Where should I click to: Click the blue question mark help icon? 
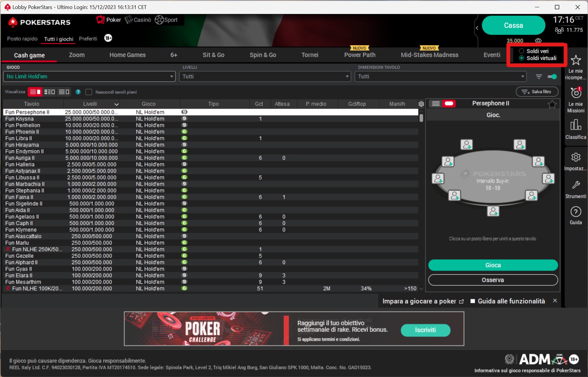pos(78,92)
